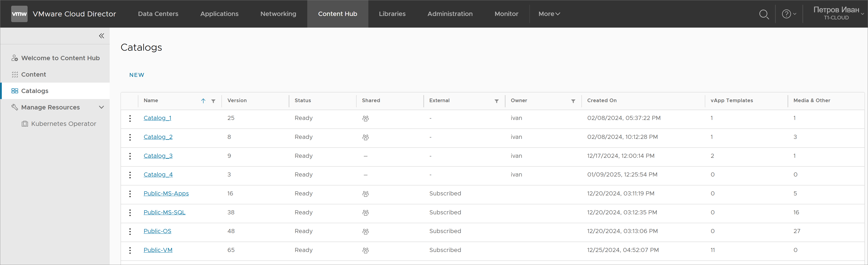Click date 12/25/2024, 04:52:07 PM
The height and width of the screenshot is (265, 868).
tap(623, 250)
